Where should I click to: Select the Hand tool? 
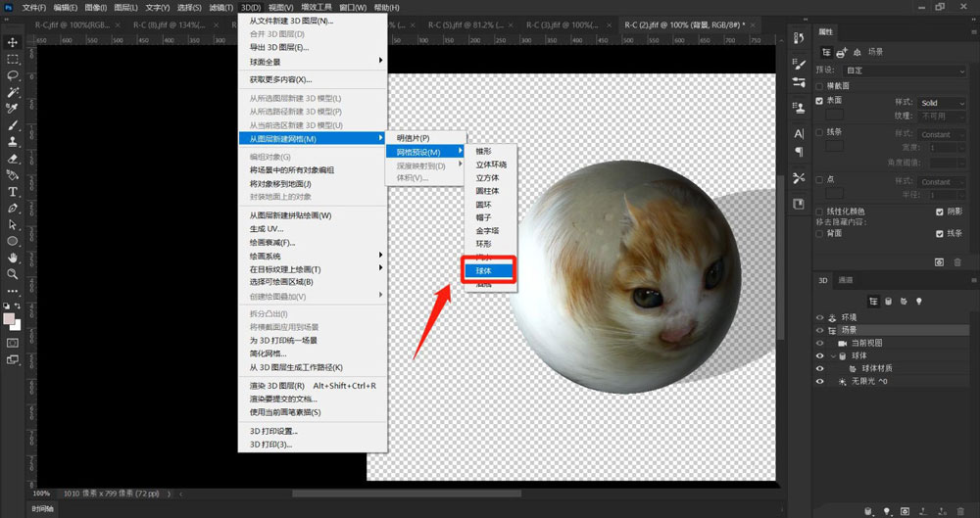(x=12, y=258)
